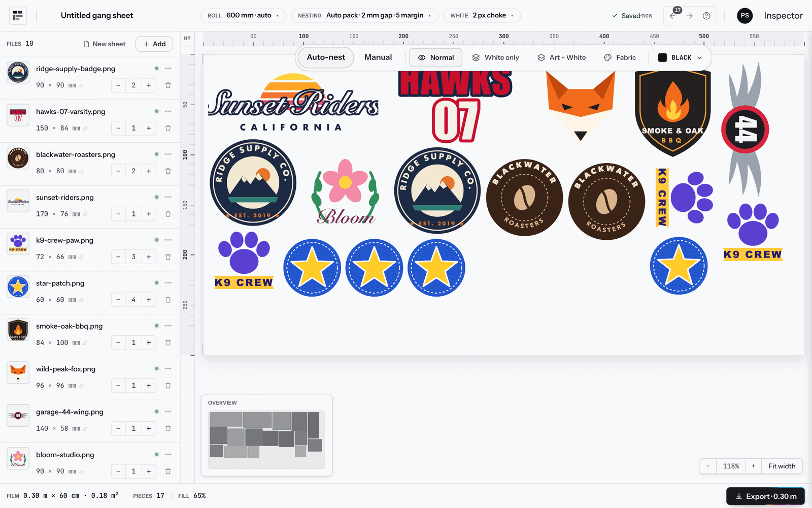This screenshot has width=812, height=508.
Task: Open more options for garage-44-wing.png
Action: click(168, 411)
